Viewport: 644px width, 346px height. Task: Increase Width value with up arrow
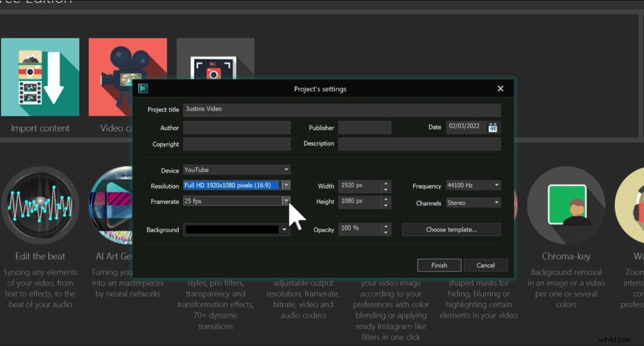386,183
